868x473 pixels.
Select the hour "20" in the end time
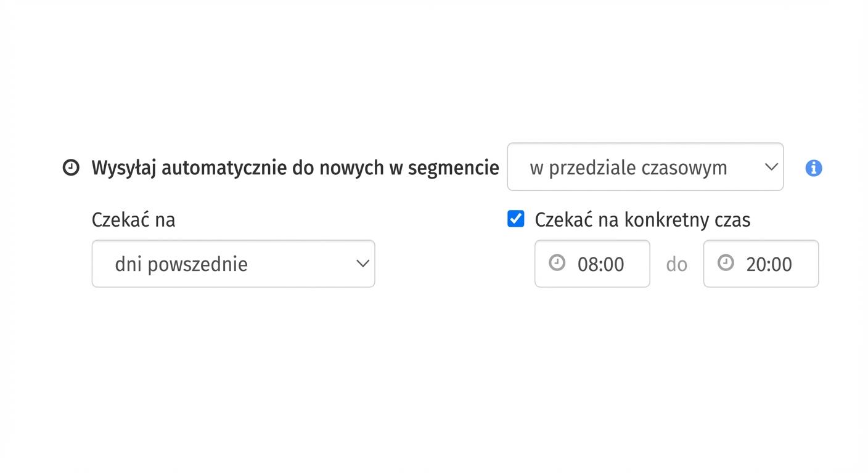pyautogui.click(x=755, y=264)
